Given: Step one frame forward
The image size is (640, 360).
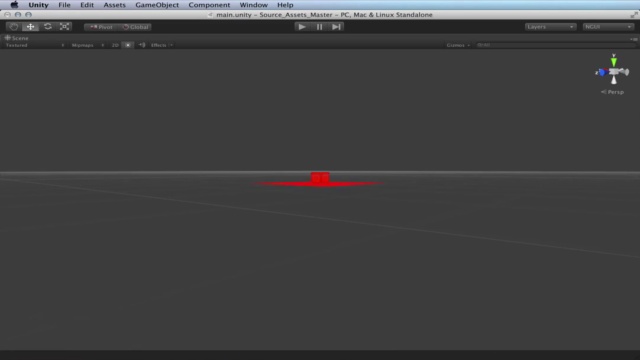Looking at the screenshot, I should pos(336,27).
